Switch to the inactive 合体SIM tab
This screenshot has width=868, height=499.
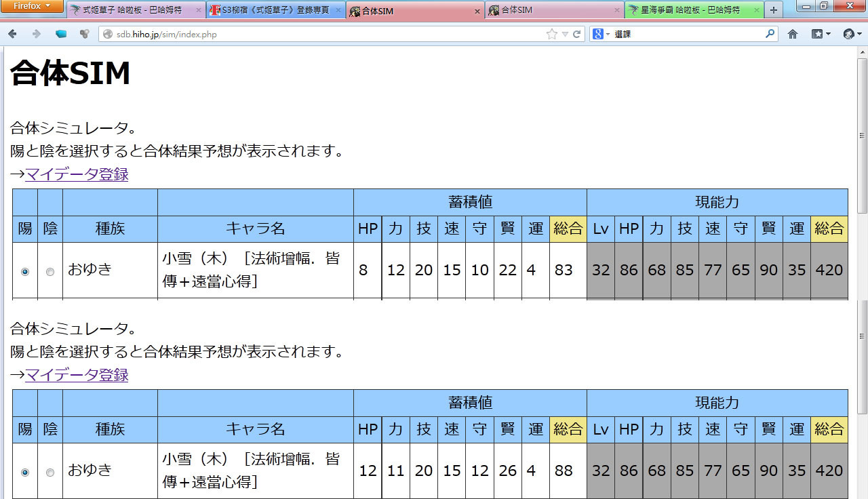pos(555,10)
